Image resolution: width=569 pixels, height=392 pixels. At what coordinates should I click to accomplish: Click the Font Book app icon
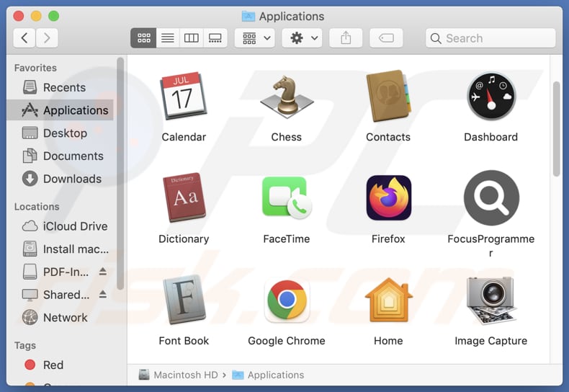(184, 300)
